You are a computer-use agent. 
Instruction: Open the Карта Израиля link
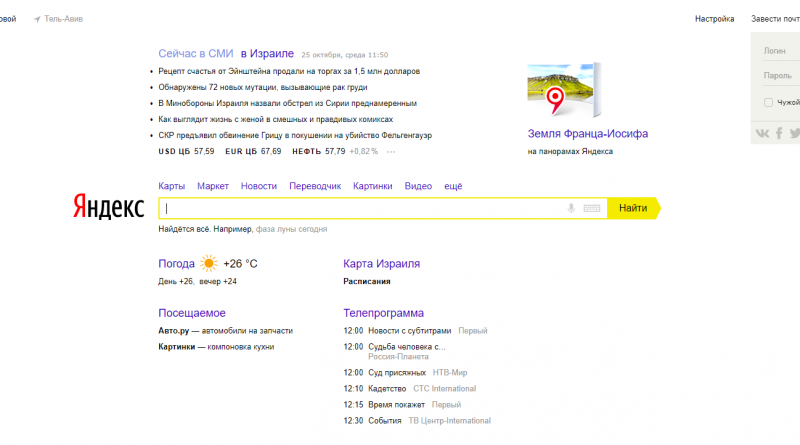click(382, 264)
